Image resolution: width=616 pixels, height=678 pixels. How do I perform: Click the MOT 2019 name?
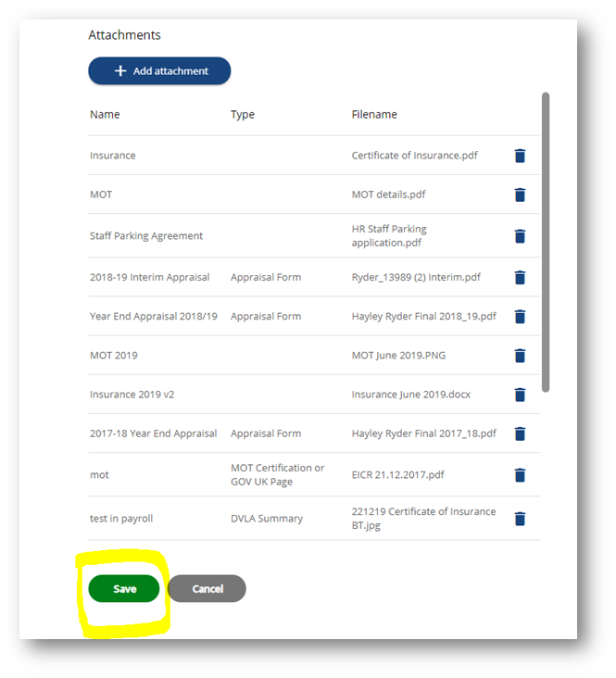(x=114, y=356)
